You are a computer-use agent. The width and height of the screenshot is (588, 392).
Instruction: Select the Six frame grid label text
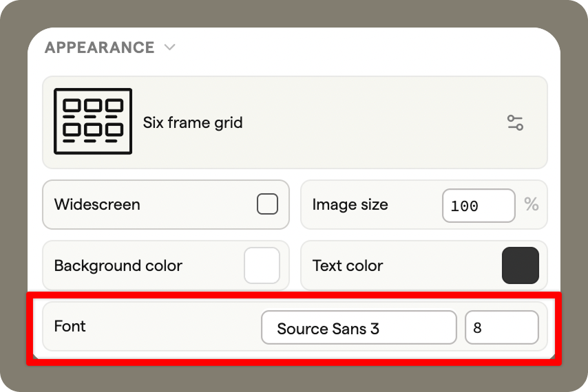pos(193,123)
